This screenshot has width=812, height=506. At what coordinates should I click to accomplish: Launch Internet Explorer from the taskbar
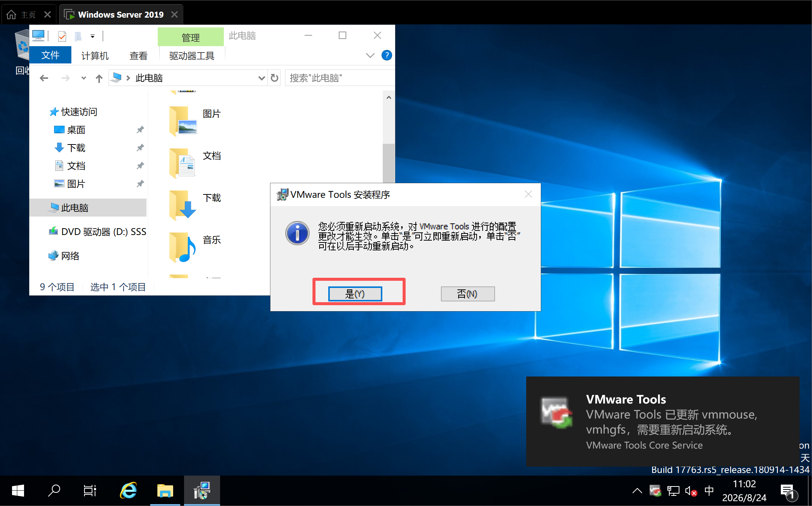tap(128, 491)
